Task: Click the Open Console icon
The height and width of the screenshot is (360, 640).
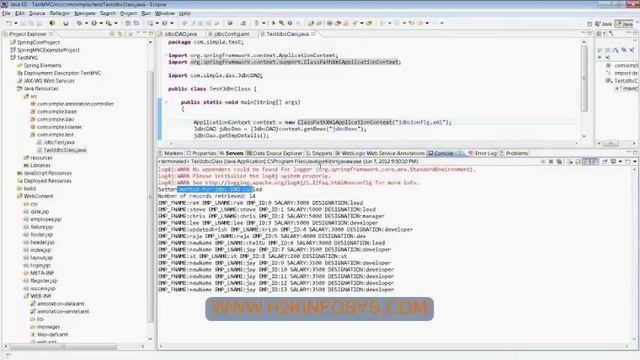Action: pos(628,162)
